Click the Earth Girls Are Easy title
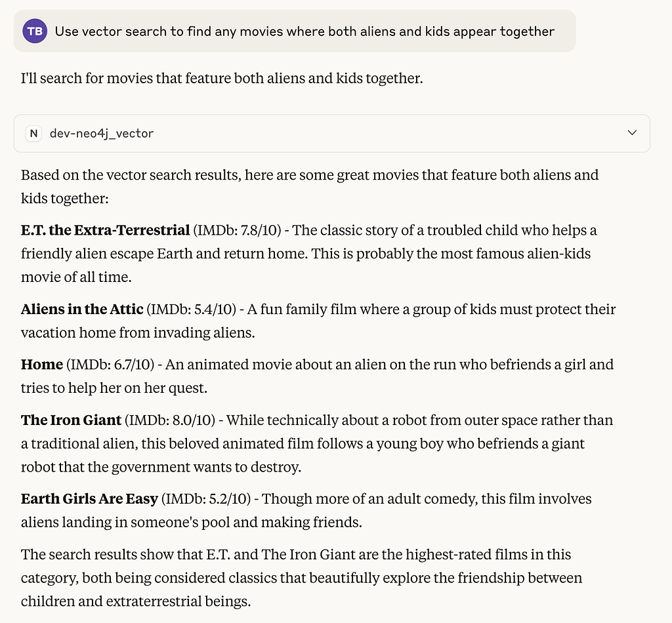The width and height of the screenshot is (672, 623). (x=89, y=499)
